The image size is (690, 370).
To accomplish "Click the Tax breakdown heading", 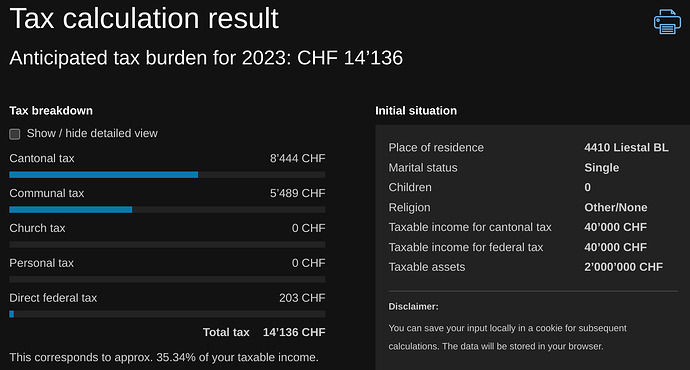I will [x=51, y=110].
